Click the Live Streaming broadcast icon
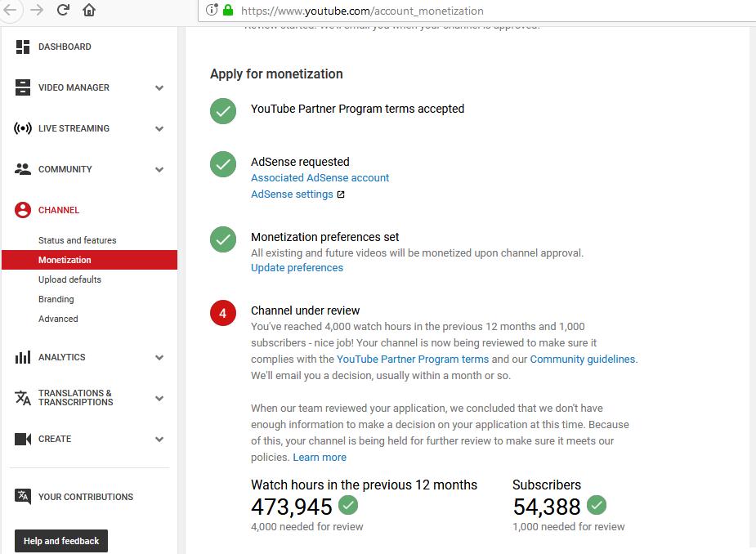The width and height of the screenshot is (756, 554). tap(23, 128)
